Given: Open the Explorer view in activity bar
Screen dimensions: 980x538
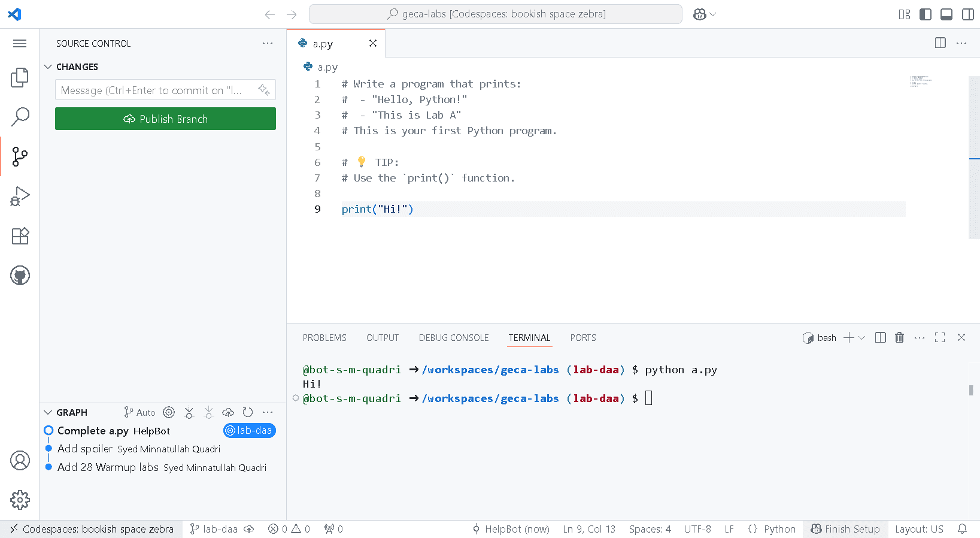Looking at the screenshot, I should (20, 77).
